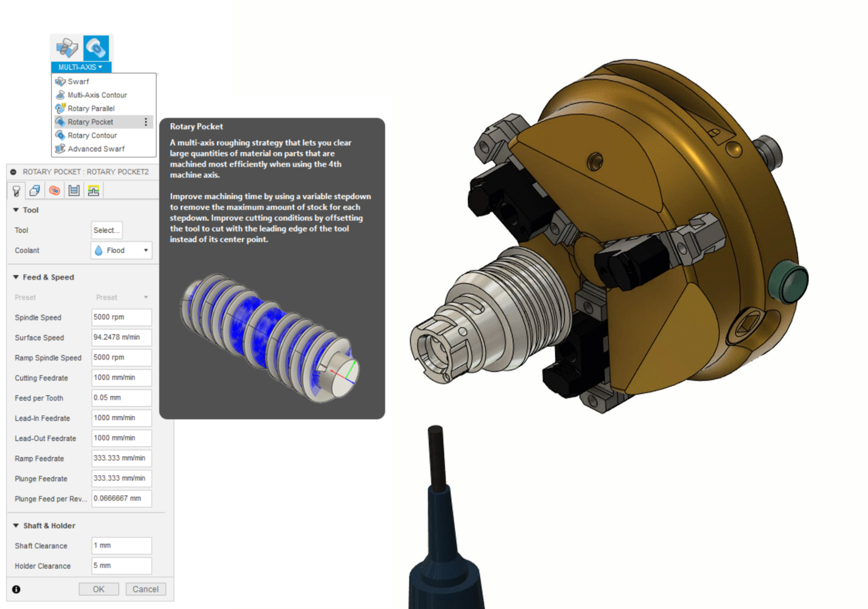Collapse the Tool section
The width and height of the screenshot is (868, 609).
(16, 210)
